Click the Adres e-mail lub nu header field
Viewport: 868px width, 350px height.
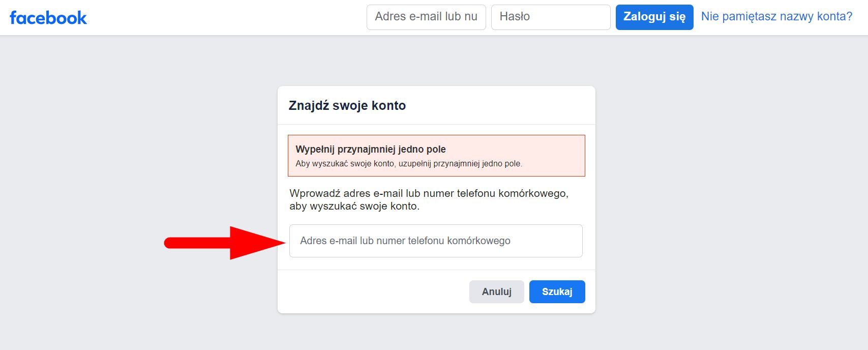tap(426, 17)
